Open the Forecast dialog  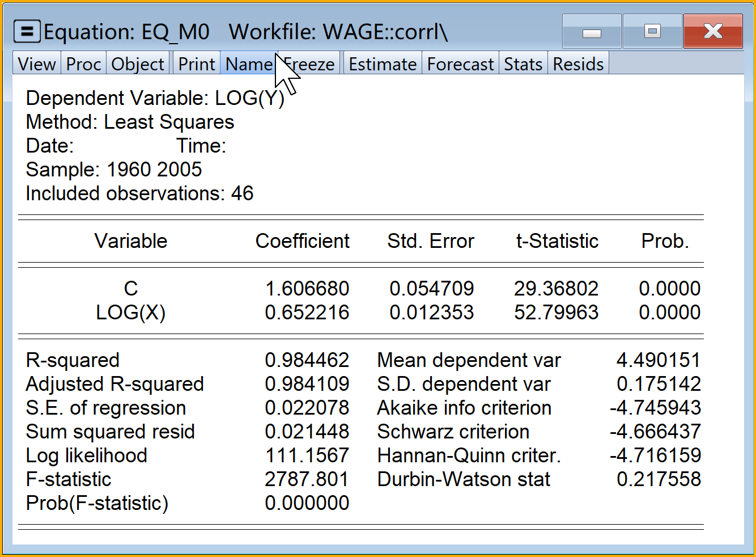click(x=460, y=64)
